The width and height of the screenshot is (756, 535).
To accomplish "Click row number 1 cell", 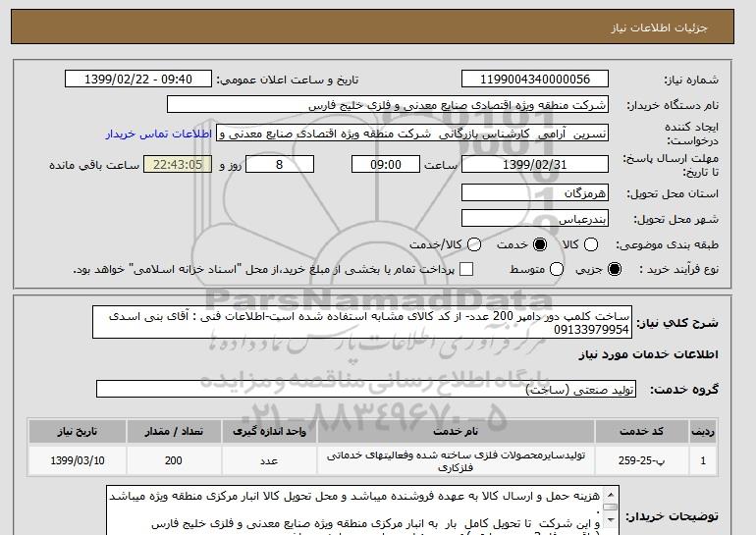I will 703,460.
